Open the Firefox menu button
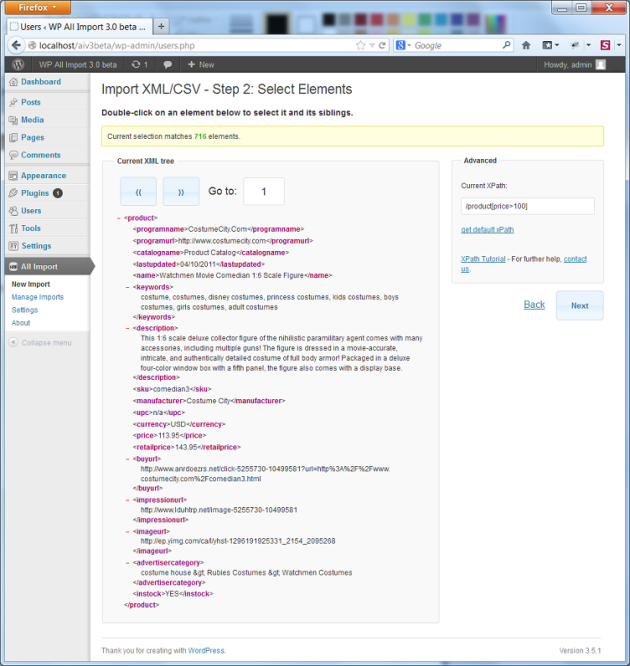Viewport: 630px width, 666px height. [x=37, y=7]
